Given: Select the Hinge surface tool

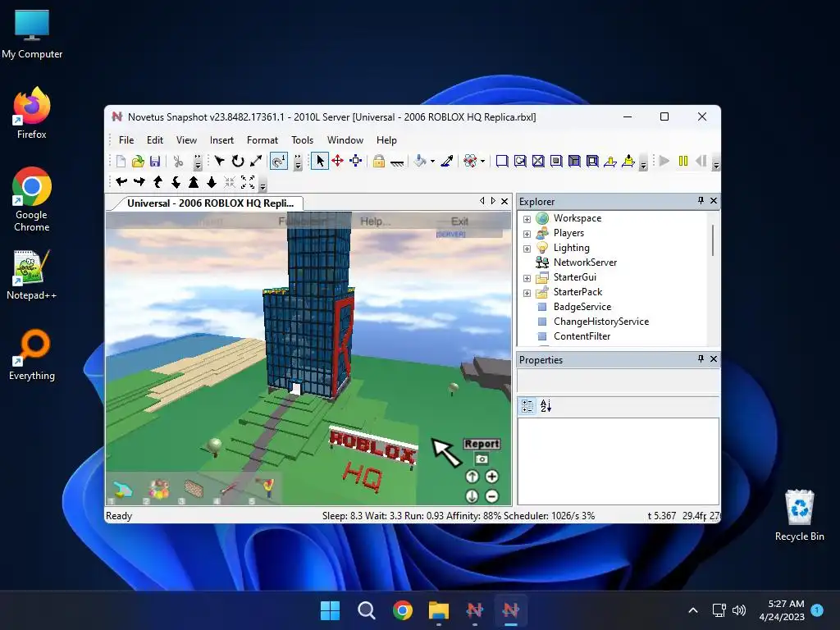Looking at the screenshot, I should click(x=610, y=162).
